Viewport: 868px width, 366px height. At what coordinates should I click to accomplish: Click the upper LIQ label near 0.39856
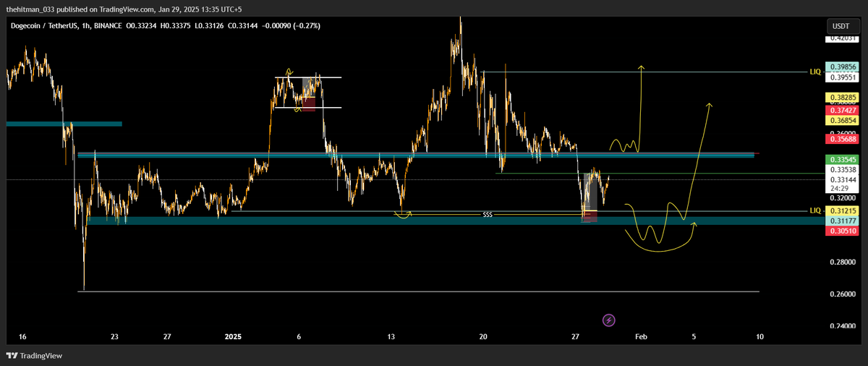point(814,72)
